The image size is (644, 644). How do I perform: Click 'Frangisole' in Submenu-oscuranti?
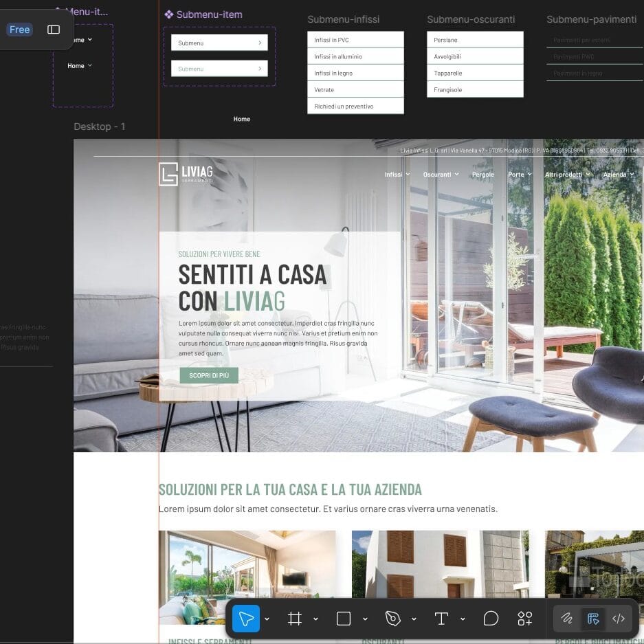point(475,89)
